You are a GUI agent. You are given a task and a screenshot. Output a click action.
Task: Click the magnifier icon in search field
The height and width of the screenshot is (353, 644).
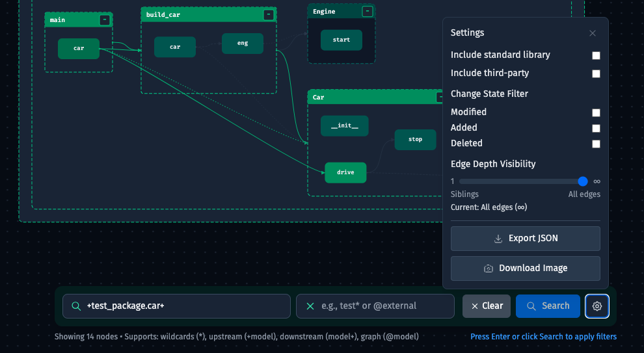pos(76,306)
